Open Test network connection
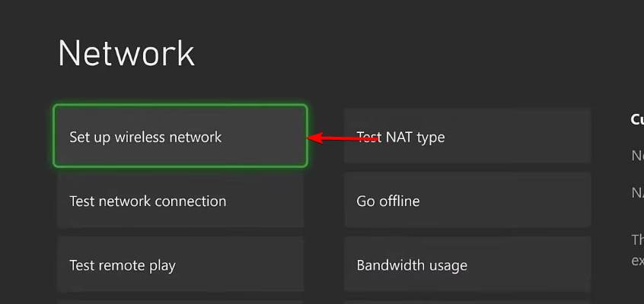Screen dimensions: 644x304 (x=180, y=201)
